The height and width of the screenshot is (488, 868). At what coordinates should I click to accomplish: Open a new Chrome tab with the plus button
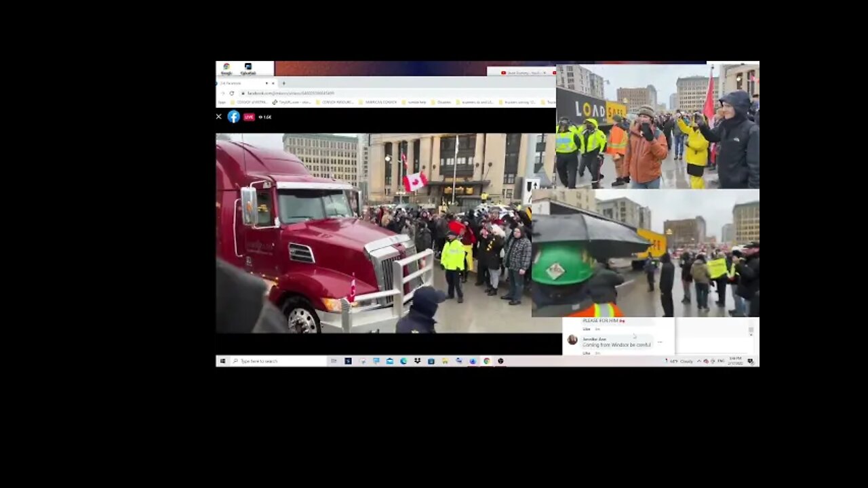[x=283, y=83]
